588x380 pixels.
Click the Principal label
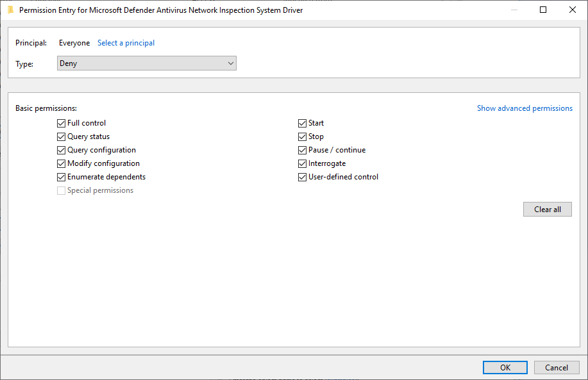point(31,43)
